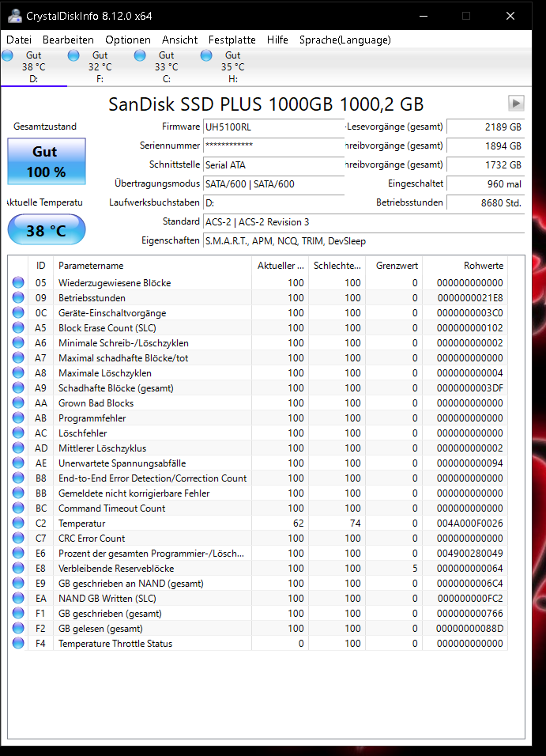Click the ID column header
This screenshot has height=756, width=546.
[x=41, y=265]
